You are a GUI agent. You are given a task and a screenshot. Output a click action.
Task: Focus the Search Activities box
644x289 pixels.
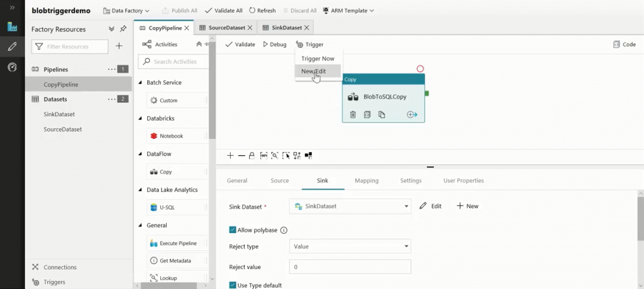174,62
